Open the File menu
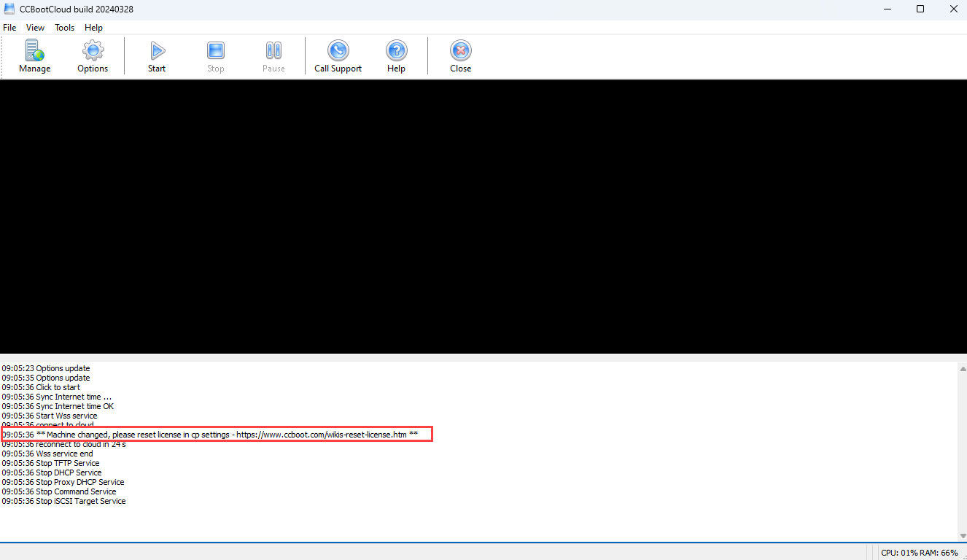 [x=9, y=28]
